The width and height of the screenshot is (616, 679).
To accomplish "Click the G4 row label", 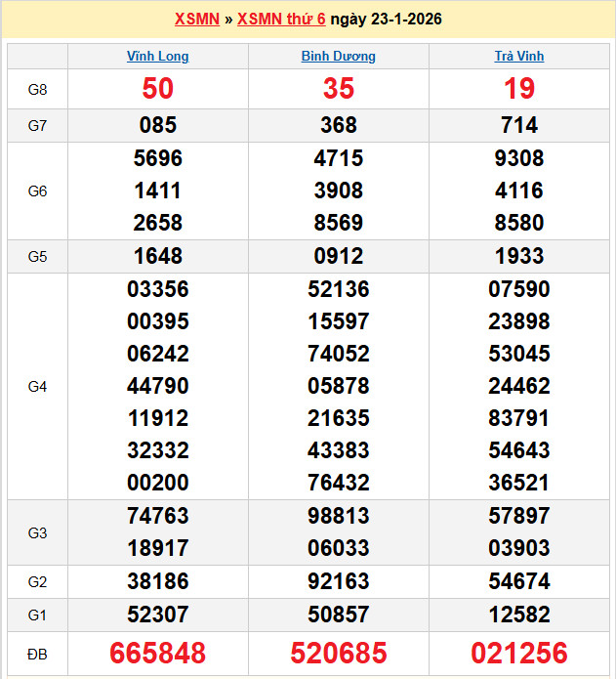I will [37, 387].
